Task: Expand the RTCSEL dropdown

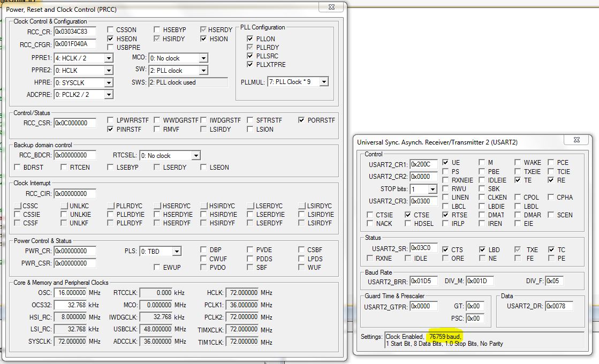Action: 195,156
